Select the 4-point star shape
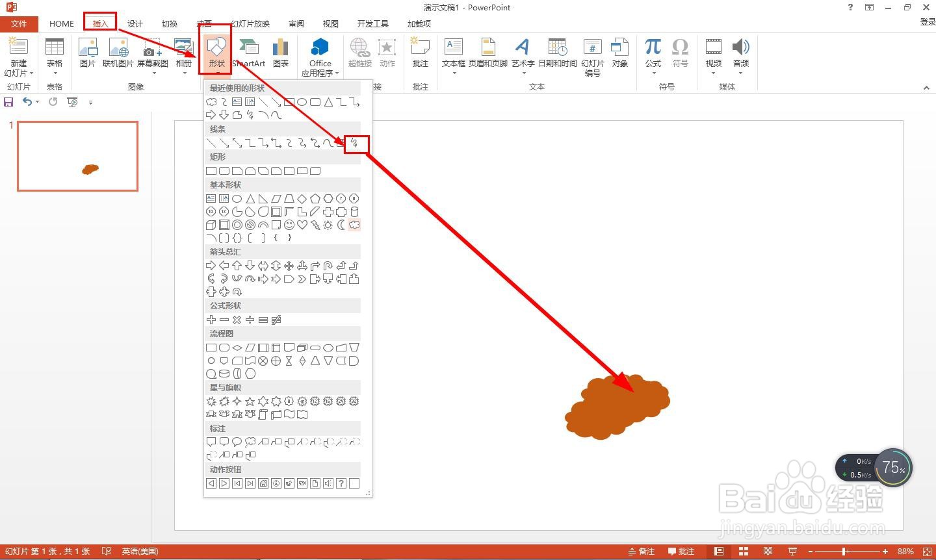936x560 pixels. coord(237,401)
